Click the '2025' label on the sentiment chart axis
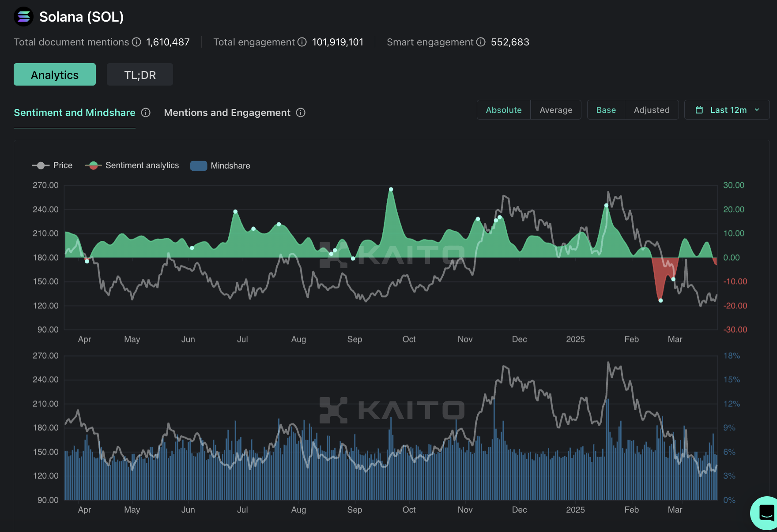 click(x=575, y=339)
